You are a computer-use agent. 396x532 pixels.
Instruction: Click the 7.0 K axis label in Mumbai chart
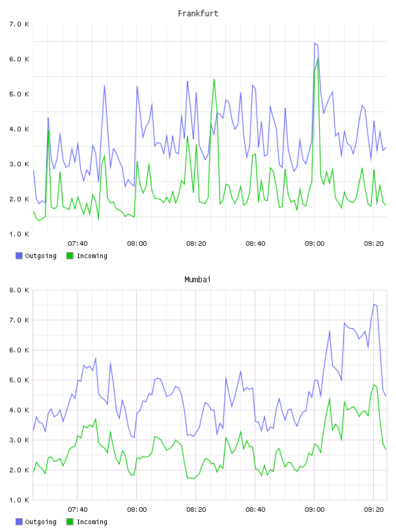pos(19,320)
